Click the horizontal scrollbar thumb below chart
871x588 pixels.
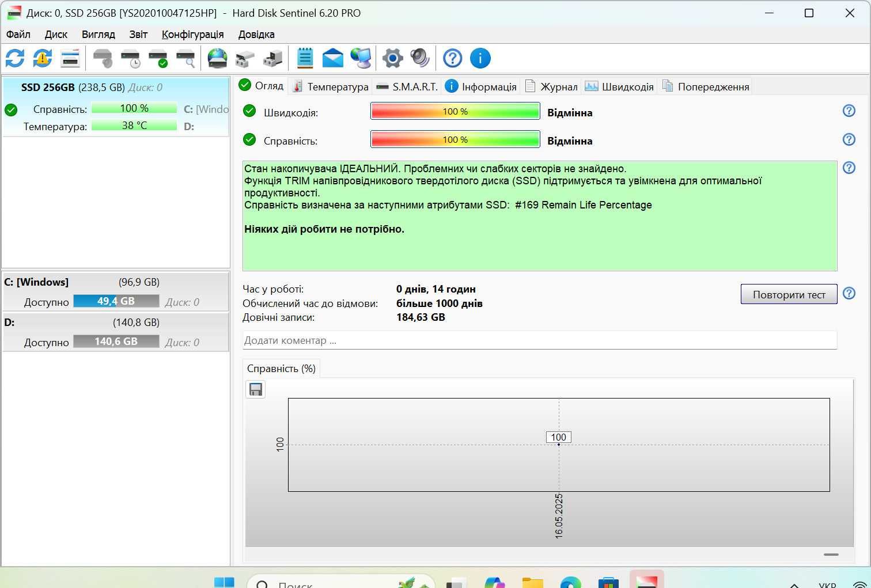pos(831,555)
